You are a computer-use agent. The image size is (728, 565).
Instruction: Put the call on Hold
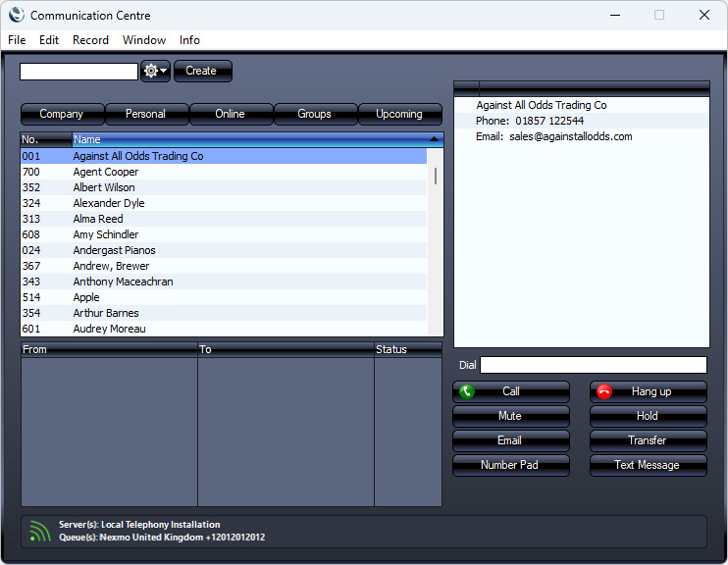point(648,416)
